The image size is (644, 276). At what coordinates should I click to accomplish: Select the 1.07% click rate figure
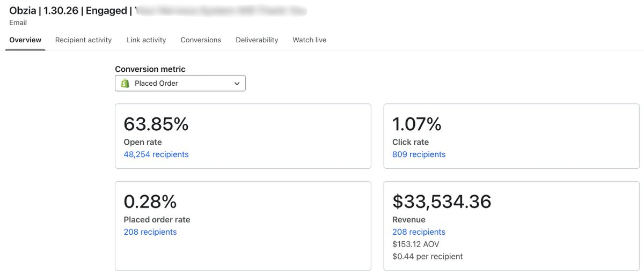(417, 124)
